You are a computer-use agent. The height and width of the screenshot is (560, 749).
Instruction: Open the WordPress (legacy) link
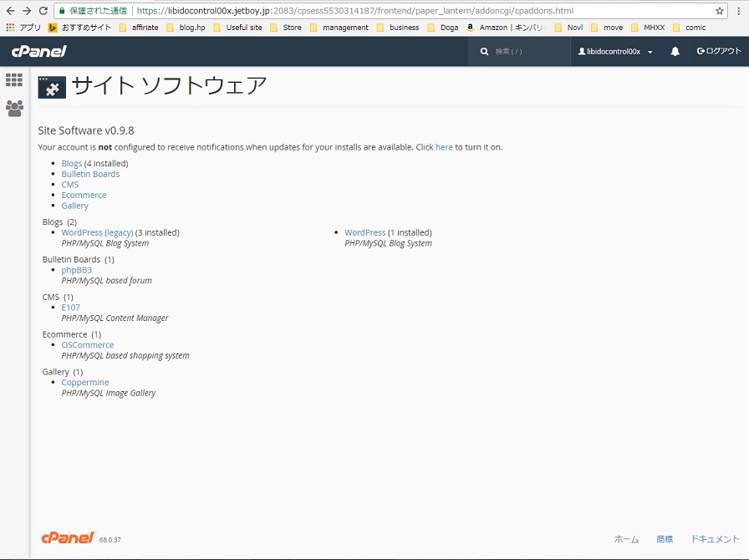click(97, 232)
